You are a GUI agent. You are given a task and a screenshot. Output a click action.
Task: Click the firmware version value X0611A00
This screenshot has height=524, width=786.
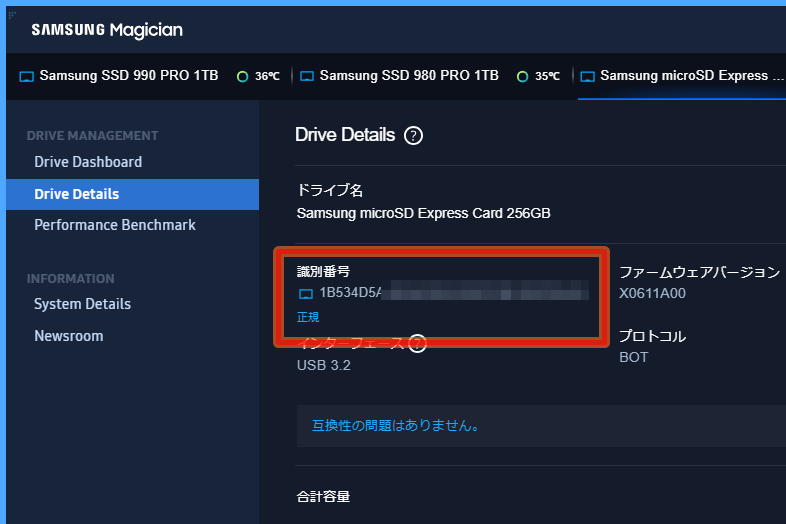pyautogui.click(x=653, y=294)
